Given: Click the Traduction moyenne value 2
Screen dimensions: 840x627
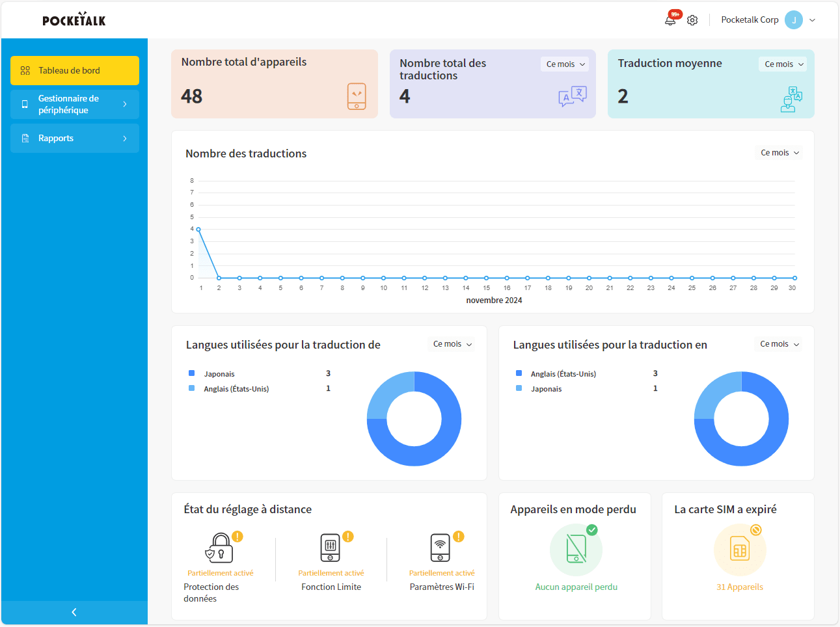Looking at the screenshot, I should point(623,96).
